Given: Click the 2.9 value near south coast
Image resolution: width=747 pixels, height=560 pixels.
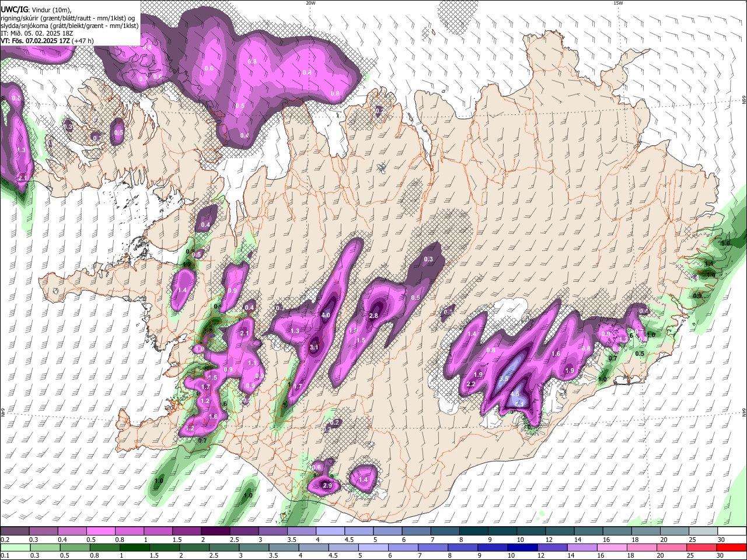Looking at the screenshot, I should 327,485.
